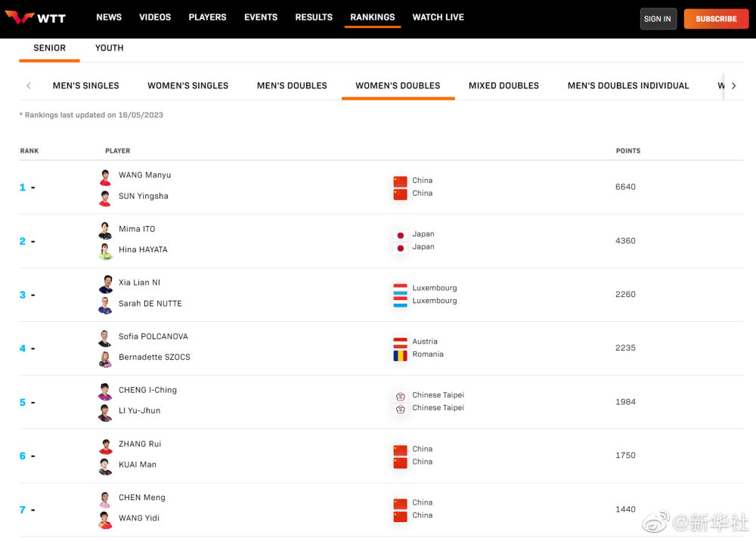Click CHENG I-Ching's avatar photo
The image size is (756, 541).
pos(106,391)
